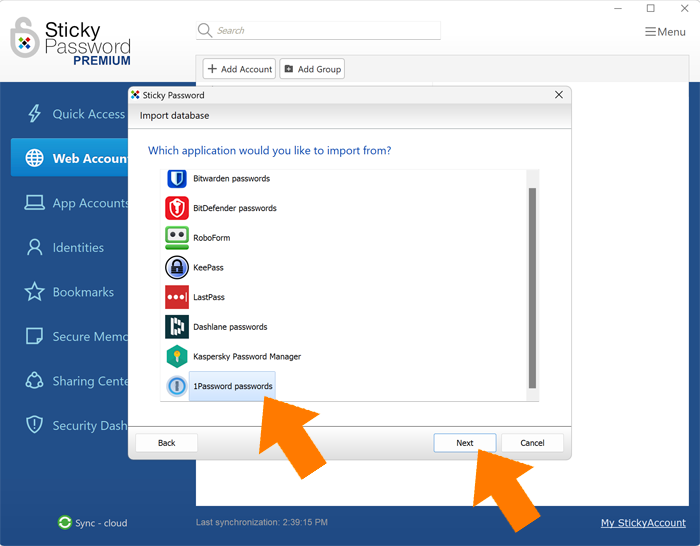Image resolution: width=700 pixels, height=546 pixels.
Task: Click the application list scrollbar
Action: click(x=532, y=288)
